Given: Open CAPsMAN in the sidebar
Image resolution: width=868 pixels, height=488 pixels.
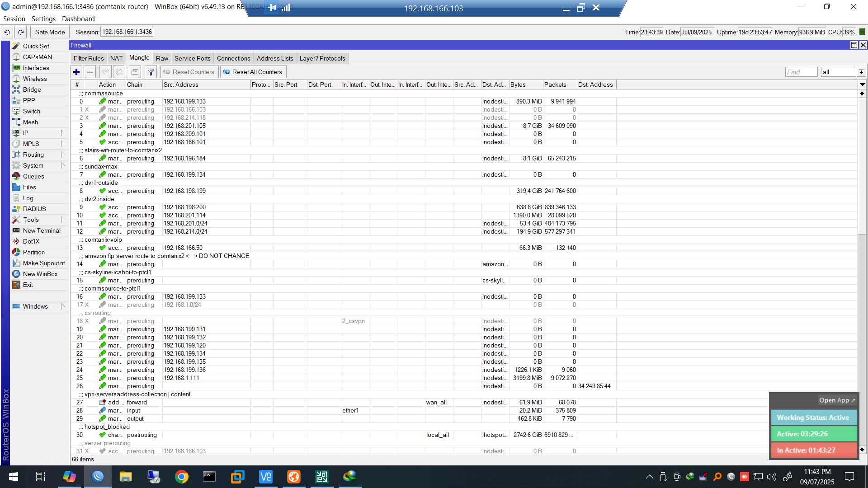Looking at the screenshot, I should coord(38,57).
